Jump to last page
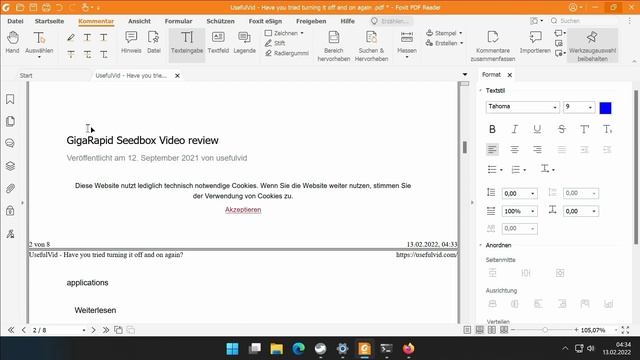Viewport: 640px width, 360px height. [106, 330]
